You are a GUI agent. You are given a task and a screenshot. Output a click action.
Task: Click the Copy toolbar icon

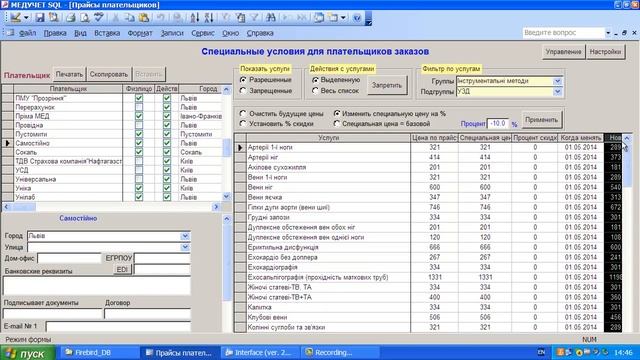pos(130,18)
